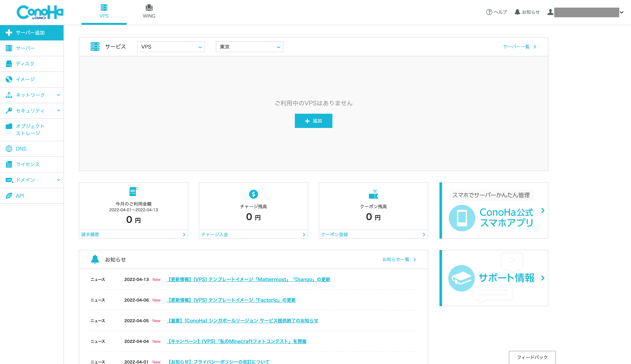The width and height of the screenshot is (631, 364).
Task: Click the server rack icon in sidebar
Action: (9, 48)
